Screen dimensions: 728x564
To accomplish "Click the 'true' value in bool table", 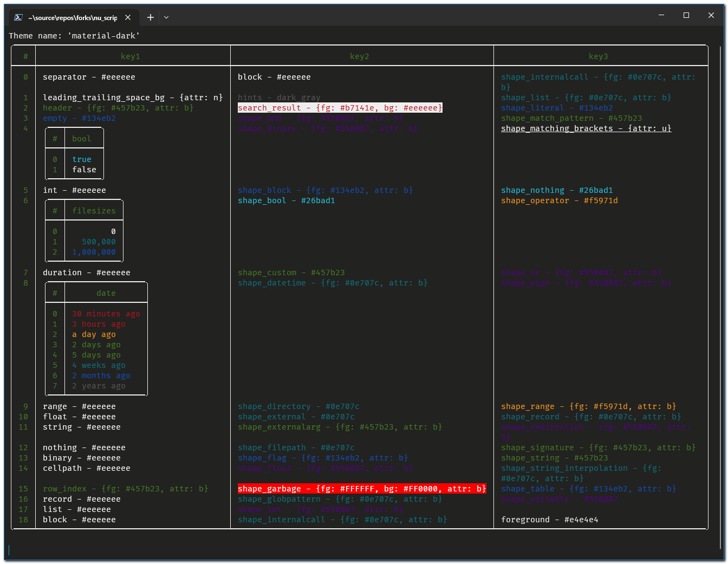I will [82, 159].
